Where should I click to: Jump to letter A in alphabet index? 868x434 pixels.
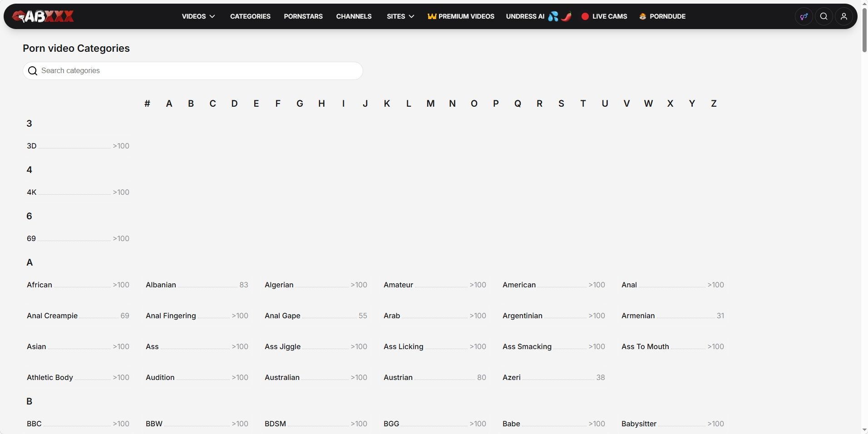[169, 104]
